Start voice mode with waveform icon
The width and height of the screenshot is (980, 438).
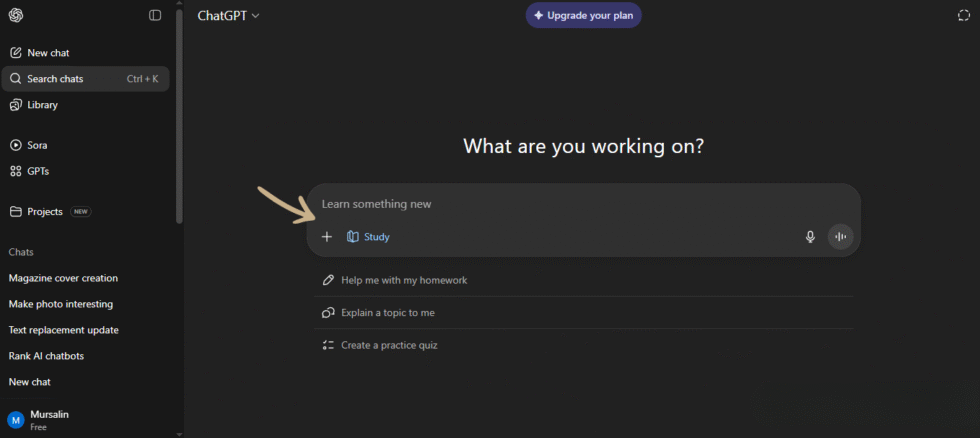[x=840, y=237]
